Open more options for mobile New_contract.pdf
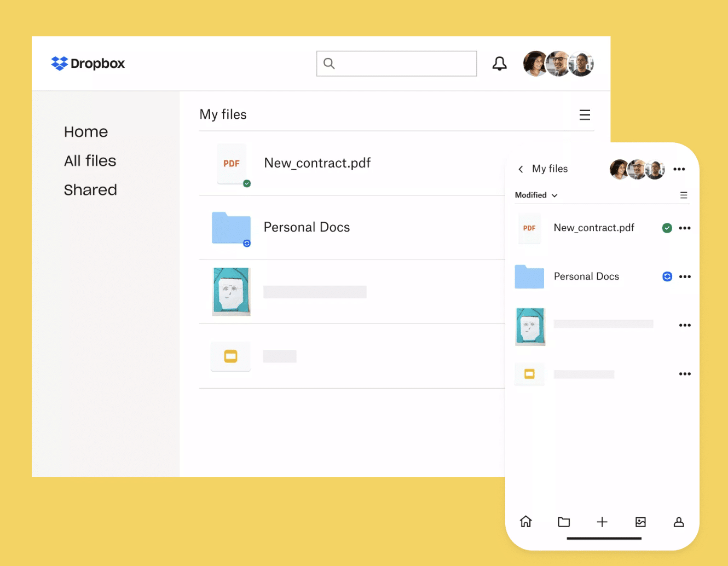This screenshot has height=566, width=728. pos(685,228)
